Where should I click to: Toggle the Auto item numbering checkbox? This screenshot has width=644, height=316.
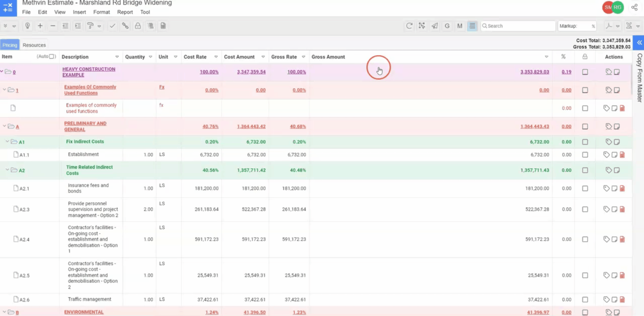(52, 56)
